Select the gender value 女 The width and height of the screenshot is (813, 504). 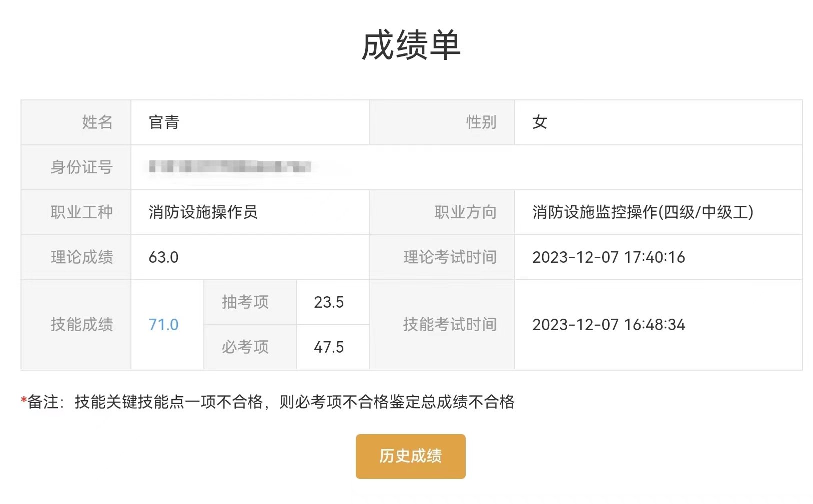540,122
